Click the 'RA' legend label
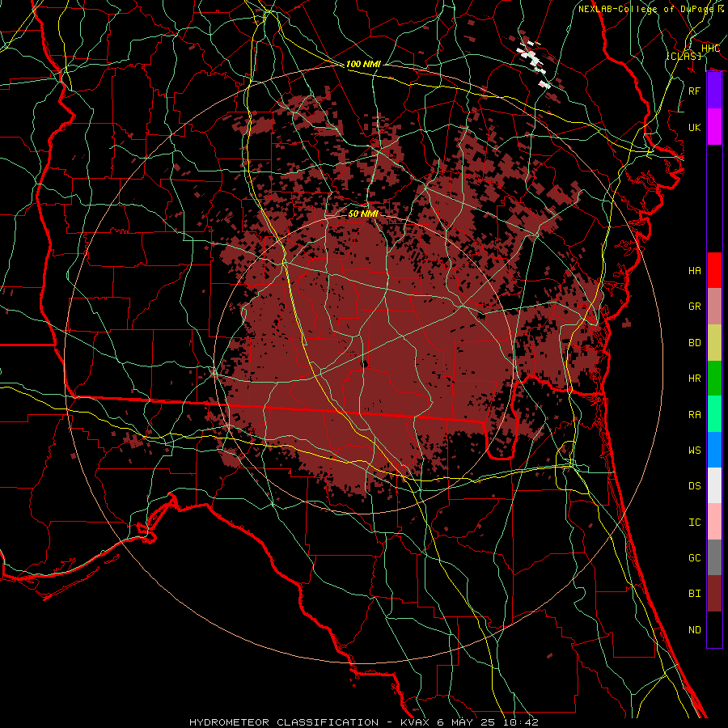728x728 pixels. tap(695, 414)
